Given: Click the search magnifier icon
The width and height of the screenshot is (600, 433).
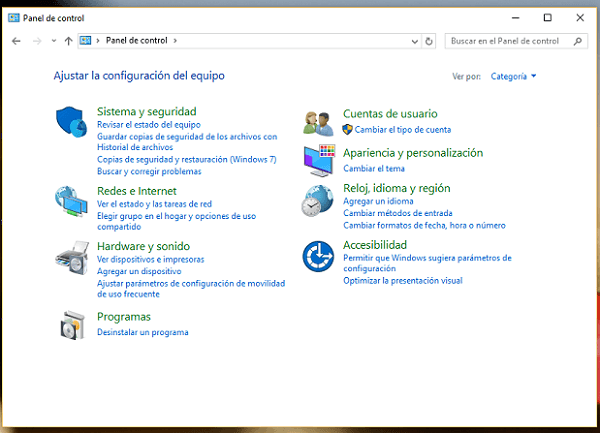Looking at the screenshot, I should click(578, 41).
